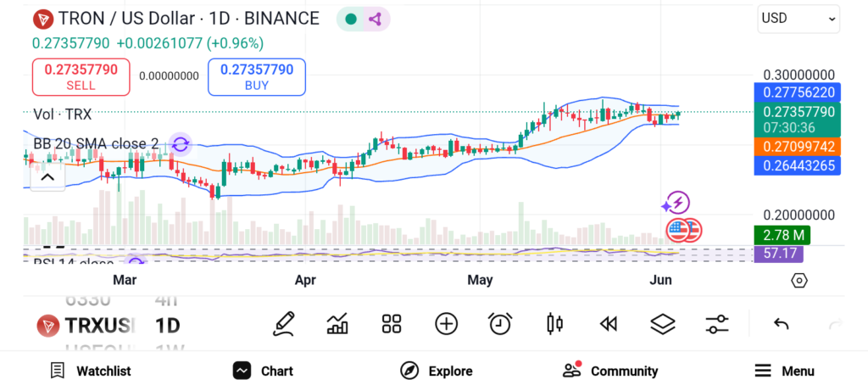Open the alarm clock alert icon
The height and width of the screenshot is (391, 868).
point(500,324)
